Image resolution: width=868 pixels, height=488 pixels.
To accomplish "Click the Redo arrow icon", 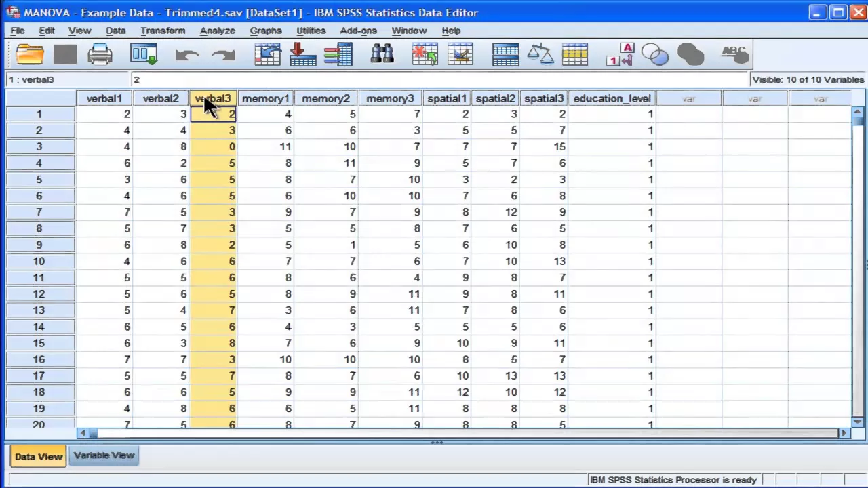I will 223,55.
